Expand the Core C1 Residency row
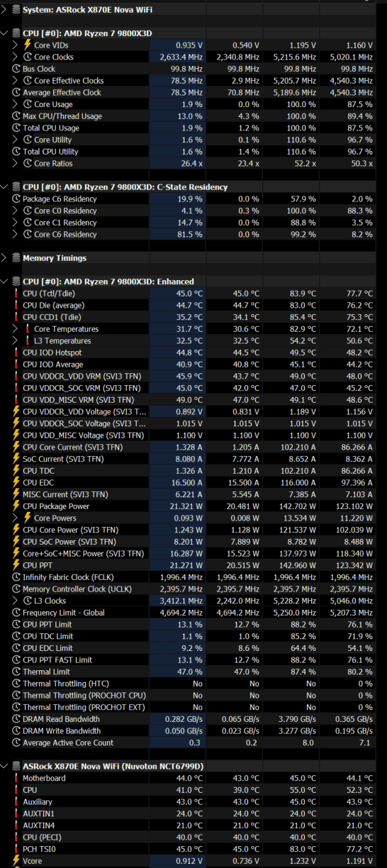Viewport: 387px width, 868px height. point(16,222)
